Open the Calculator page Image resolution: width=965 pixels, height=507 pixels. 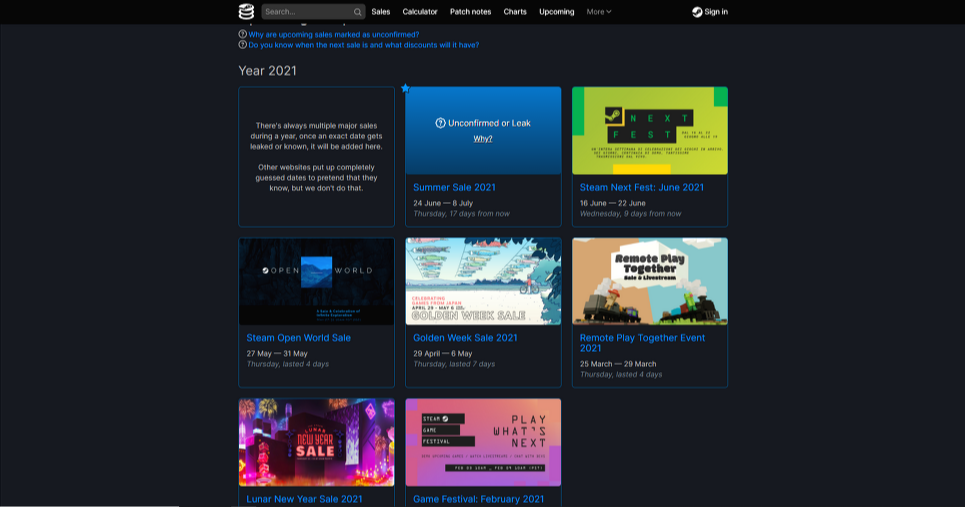[420, 12]
